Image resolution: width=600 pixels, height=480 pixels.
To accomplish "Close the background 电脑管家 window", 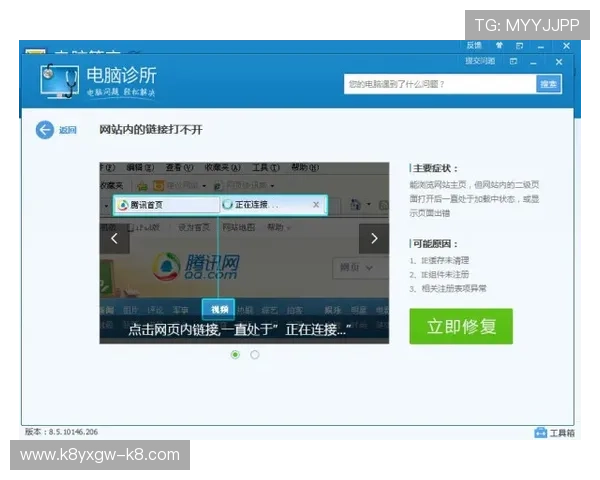I will point(566,46).
